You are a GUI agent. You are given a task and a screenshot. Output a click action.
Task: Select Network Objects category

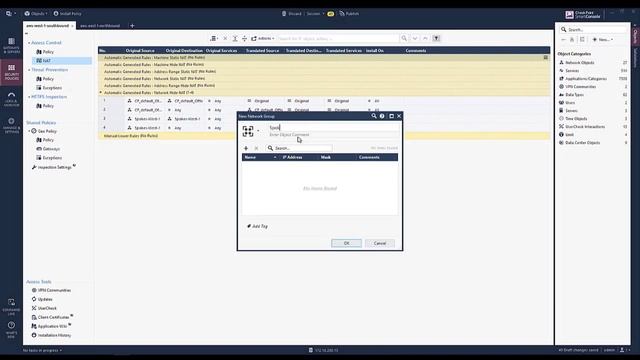point(580,62)
